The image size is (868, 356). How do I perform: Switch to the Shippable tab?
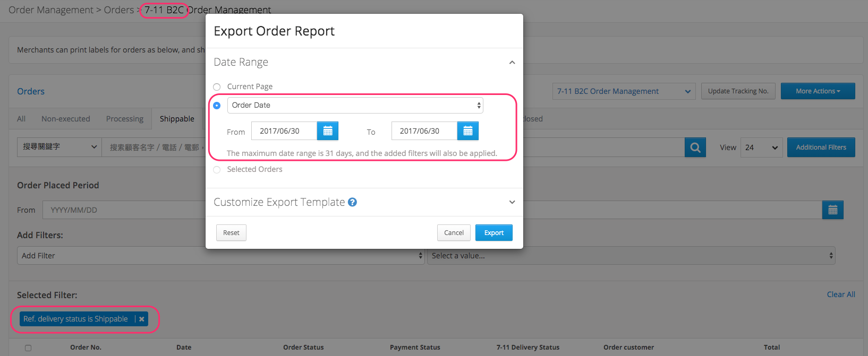click(x=177, y=119)
